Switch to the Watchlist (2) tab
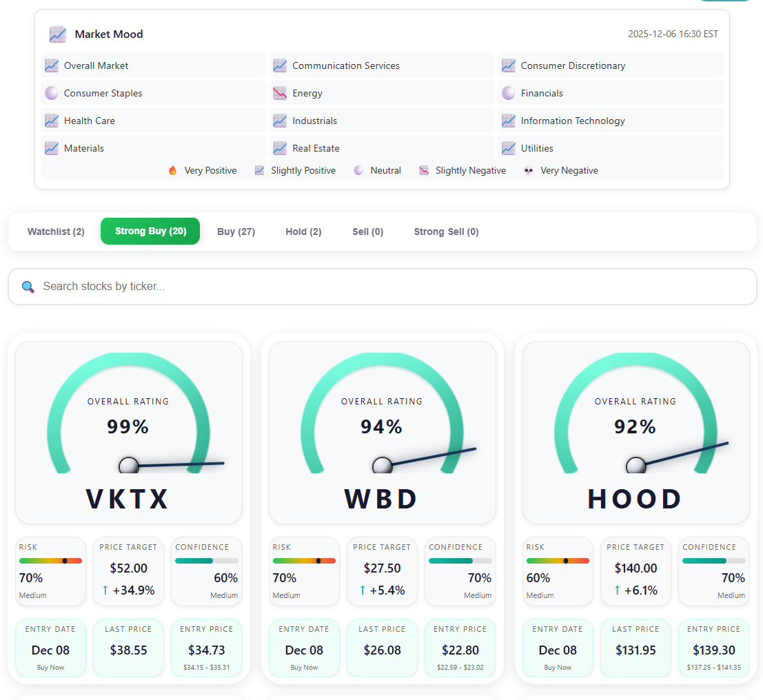This screenshot has height=700, width=763. (x=56, y=231)
